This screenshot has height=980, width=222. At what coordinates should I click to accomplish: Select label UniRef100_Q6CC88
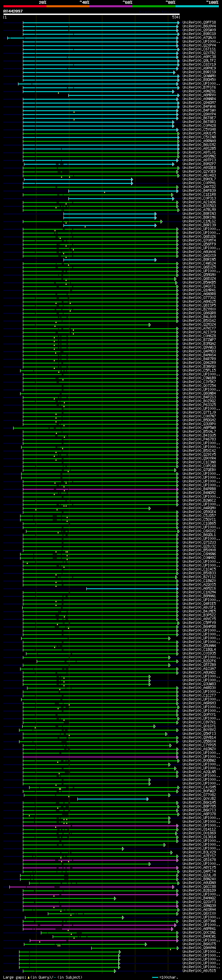(x=199, y=887)
